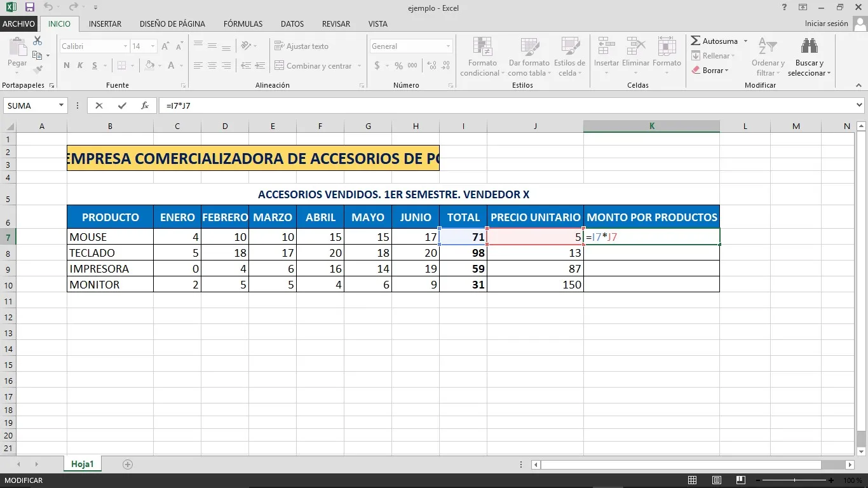Viewport: 868px width, 488px height.
Task: Open the Formato cells menu
Action: click(x=667, y=57)
